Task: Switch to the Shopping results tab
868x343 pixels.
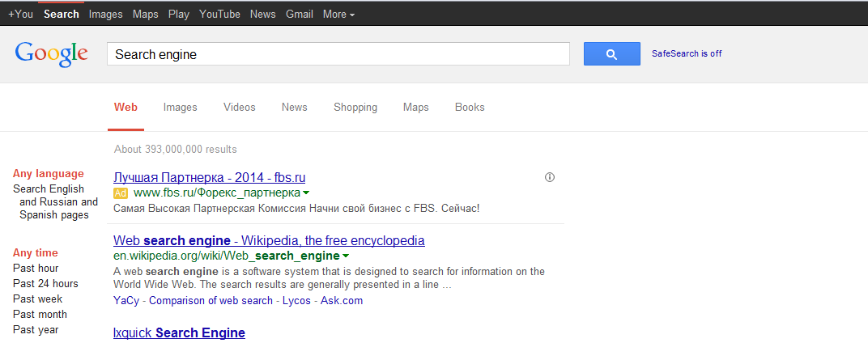Action: (x=355, y=108)
